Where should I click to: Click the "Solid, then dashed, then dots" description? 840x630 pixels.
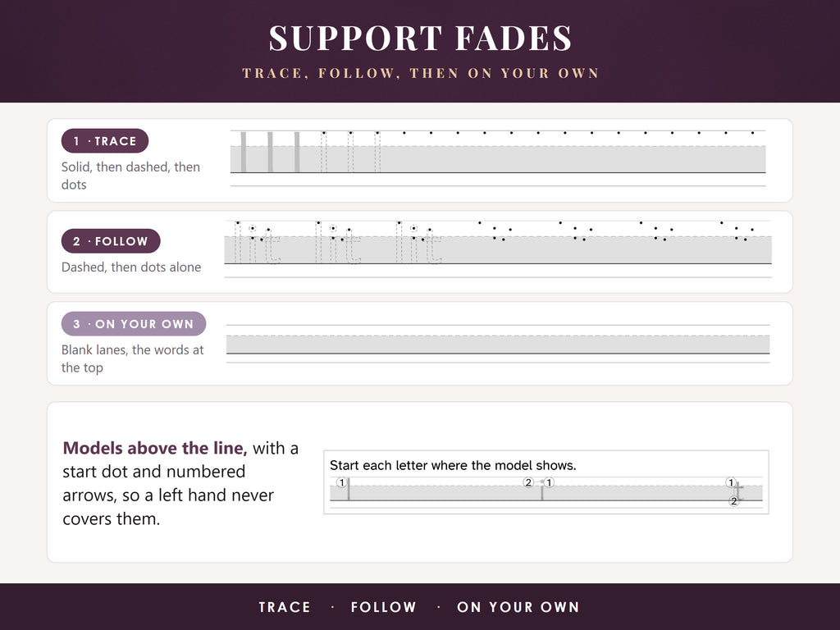click(130, 176)
